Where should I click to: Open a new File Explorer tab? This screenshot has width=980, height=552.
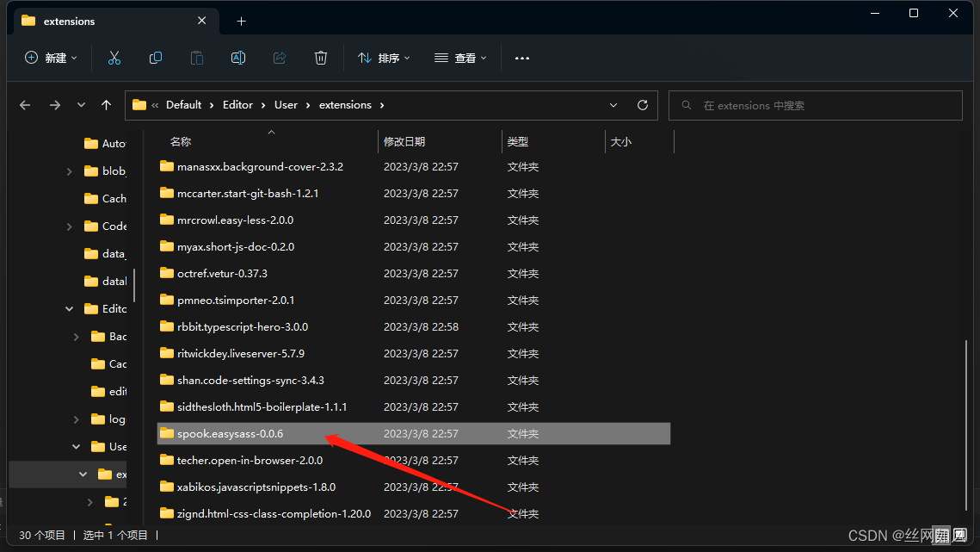242,20
